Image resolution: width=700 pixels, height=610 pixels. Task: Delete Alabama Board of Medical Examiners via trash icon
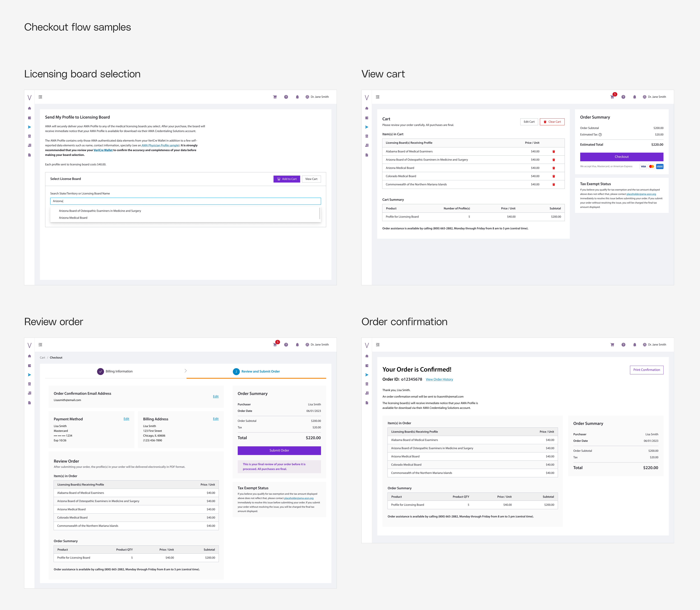554,151
